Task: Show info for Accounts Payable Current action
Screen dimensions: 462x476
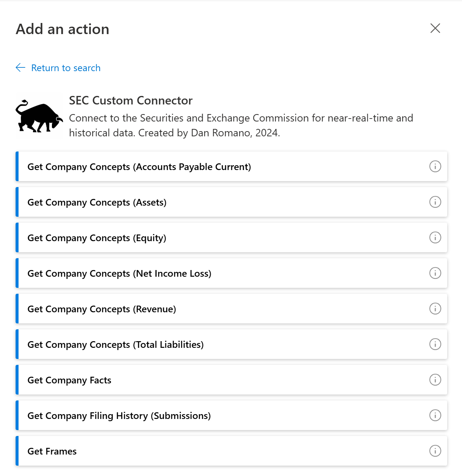Action: pos(435,166)
